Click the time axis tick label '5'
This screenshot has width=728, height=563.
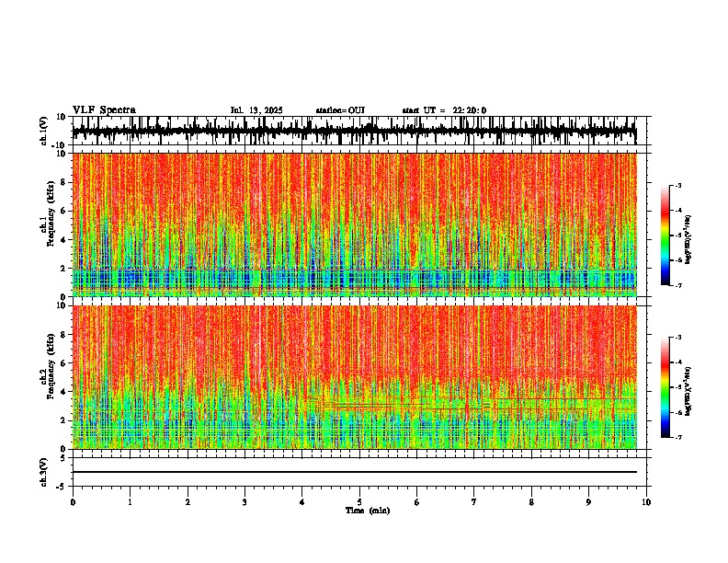tap(359, 502)
